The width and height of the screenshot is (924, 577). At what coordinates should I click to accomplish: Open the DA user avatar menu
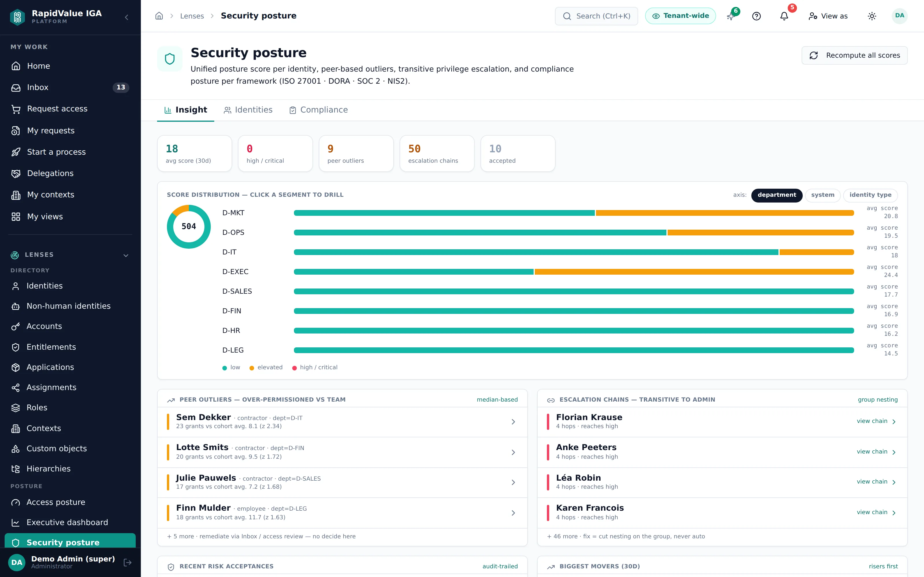[899, 16]
